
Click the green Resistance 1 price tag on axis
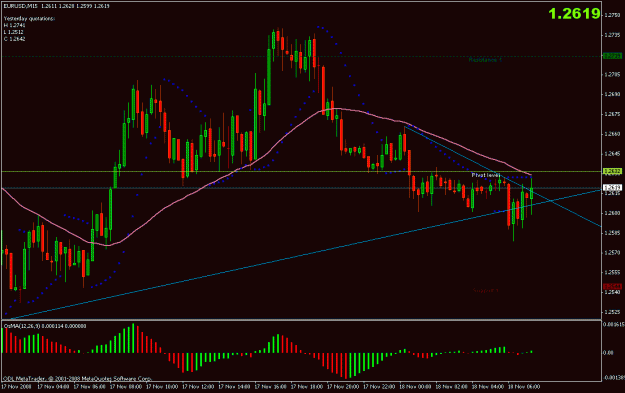pyautogui.click(x=613, y=56)
